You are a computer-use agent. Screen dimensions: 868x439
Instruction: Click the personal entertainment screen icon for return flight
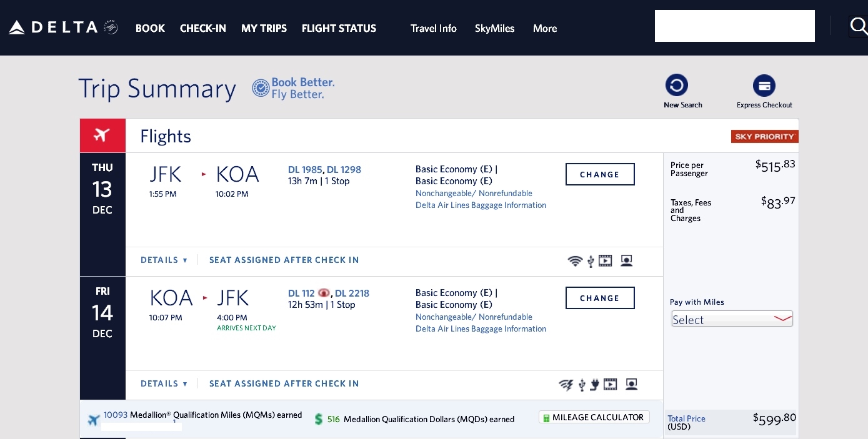(x=631, y=385)
